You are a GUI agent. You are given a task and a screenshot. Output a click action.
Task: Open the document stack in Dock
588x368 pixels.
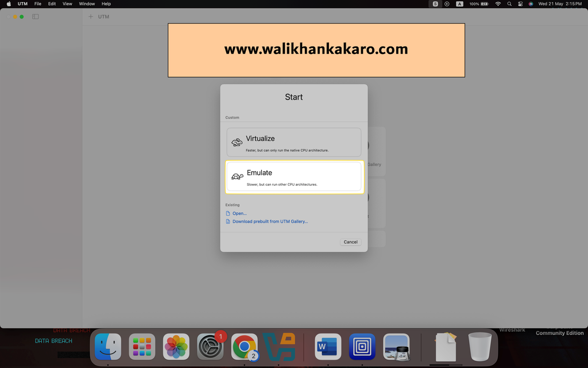pos(446,347)
